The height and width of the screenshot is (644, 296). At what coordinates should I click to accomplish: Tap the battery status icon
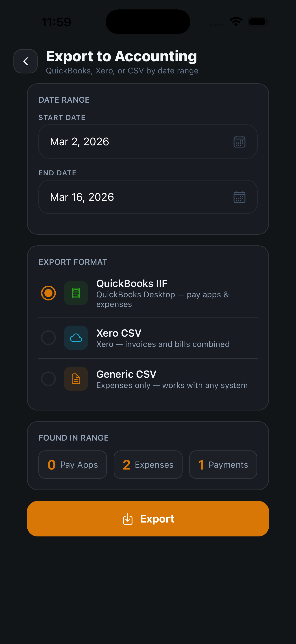(x=258, y=22)
